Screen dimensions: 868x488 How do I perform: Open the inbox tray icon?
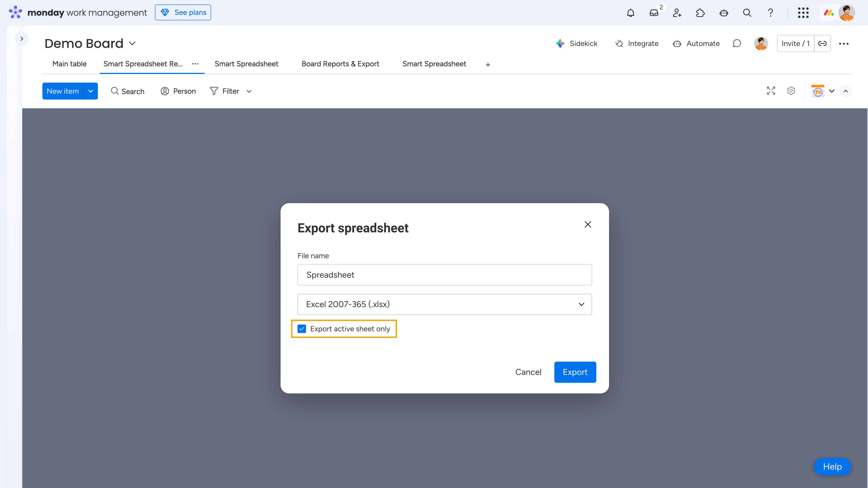(x=654, y=13)
